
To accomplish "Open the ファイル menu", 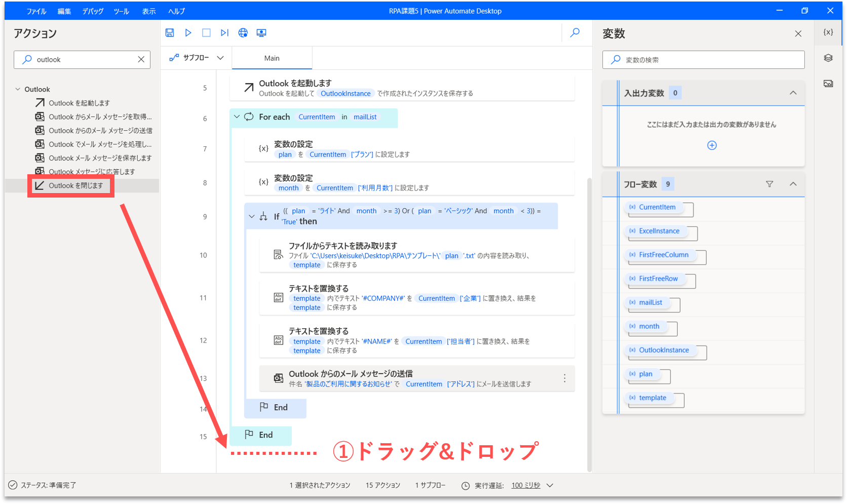I will pyautogui.click(x=36, y=11).
